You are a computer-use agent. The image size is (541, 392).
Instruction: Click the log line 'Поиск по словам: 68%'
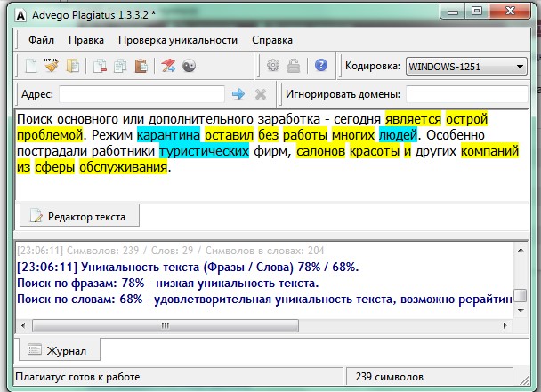(x=264, y=300)
